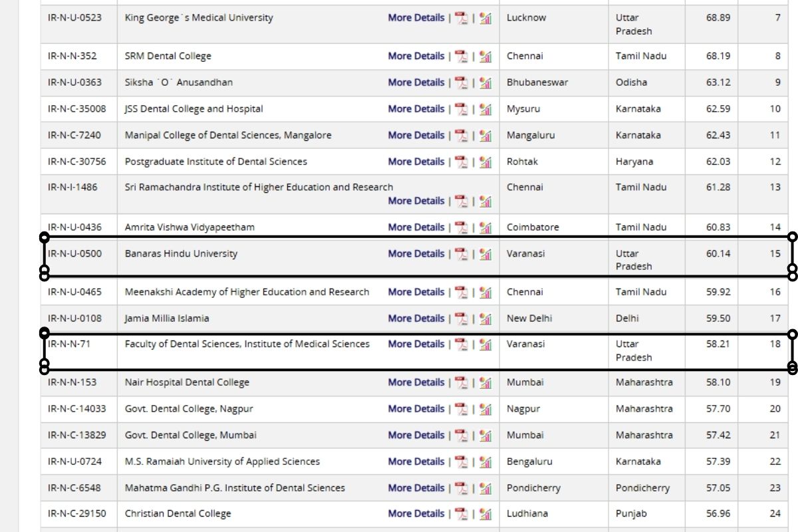This screenshot has width=798, height=532.
Task: Click More Details for Faculty of Dental Sciences
Action: [416, 344]
